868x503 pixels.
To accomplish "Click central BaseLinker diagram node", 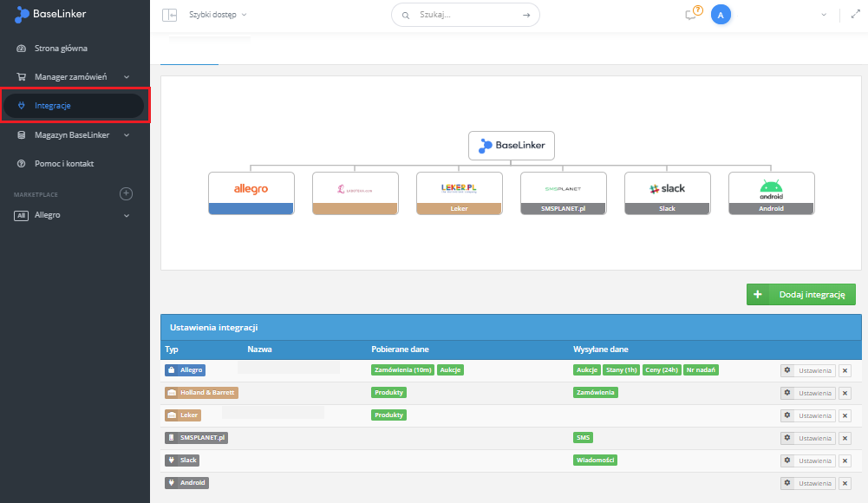I will pyautogui.click(x=512, y=146).
